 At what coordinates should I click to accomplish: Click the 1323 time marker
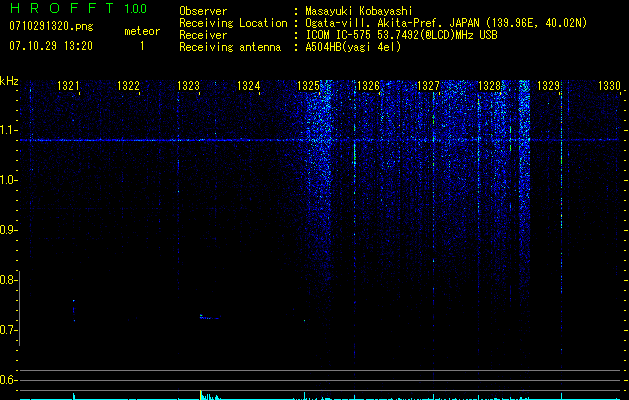tap(188, 85)
